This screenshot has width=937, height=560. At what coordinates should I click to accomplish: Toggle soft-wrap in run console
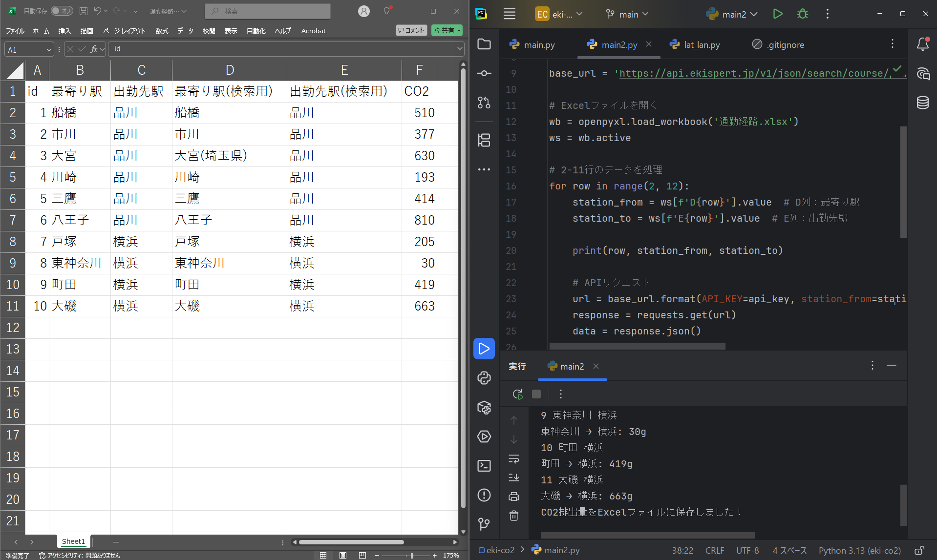tap(514, 459)
